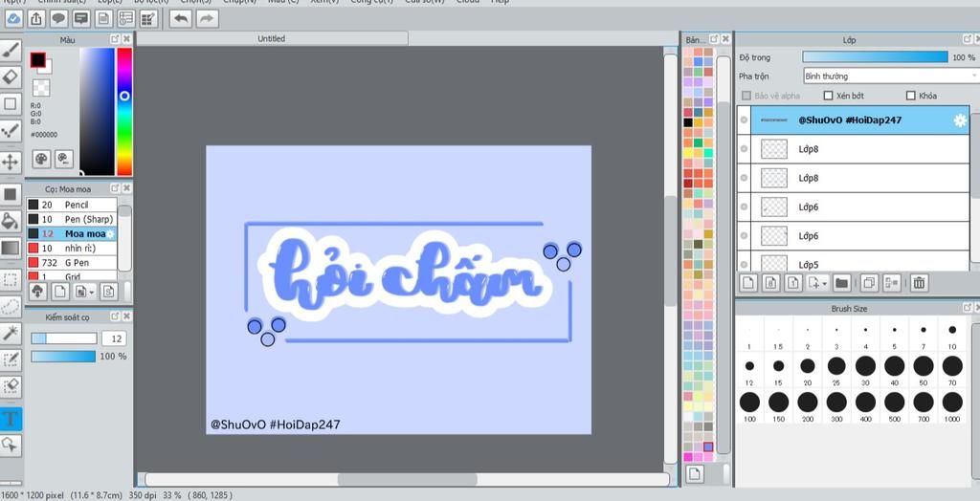Select the rectangular Selection tool

click(x=11, y=278)
